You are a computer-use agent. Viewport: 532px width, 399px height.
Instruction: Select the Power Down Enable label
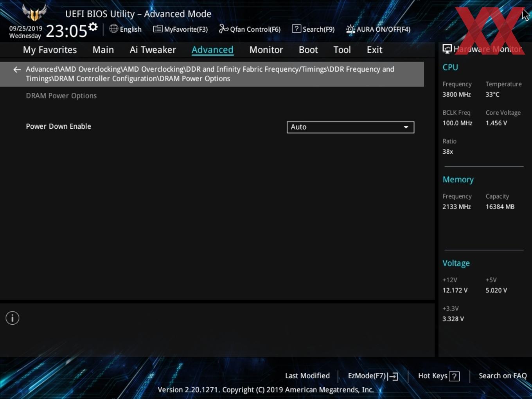58,126
